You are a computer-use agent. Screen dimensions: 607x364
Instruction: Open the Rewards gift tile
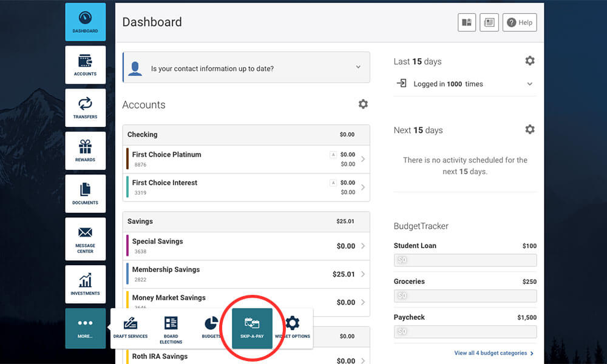tap(85, 151)
